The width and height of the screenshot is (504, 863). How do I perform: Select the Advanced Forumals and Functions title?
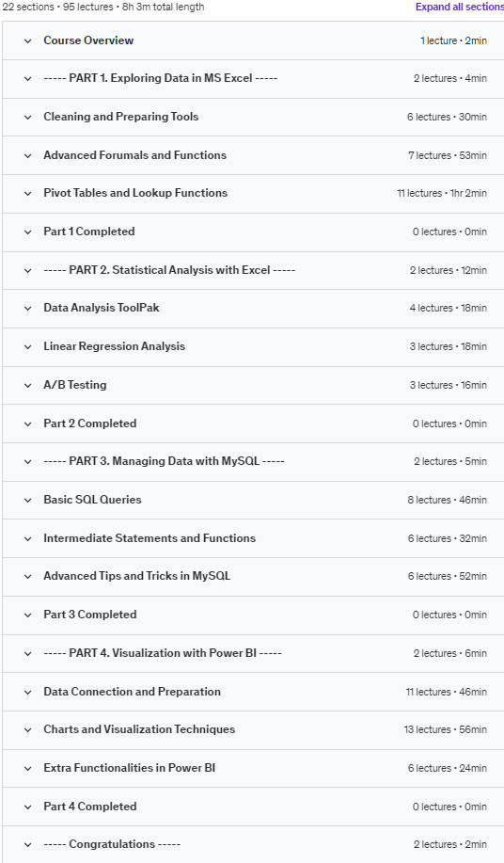[x=135, y=155]
